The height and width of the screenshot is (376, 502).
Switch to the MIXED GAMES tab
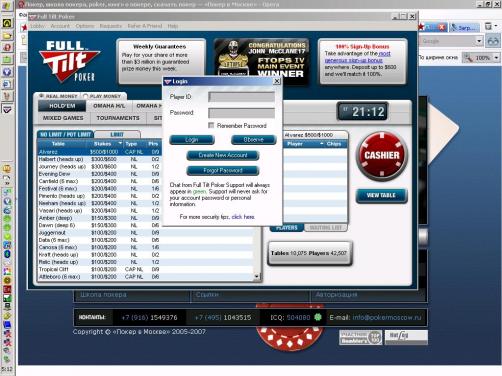(63, 118)
